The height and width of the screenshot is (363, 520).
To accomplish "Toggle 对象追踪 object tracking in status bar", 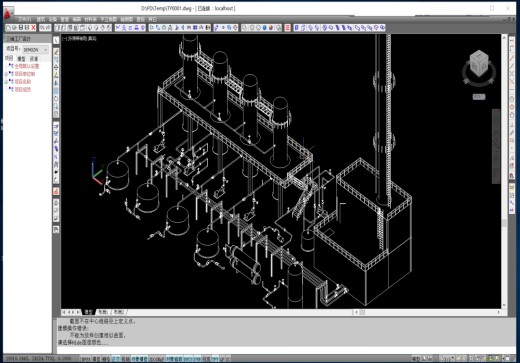I will click(174, 359).
